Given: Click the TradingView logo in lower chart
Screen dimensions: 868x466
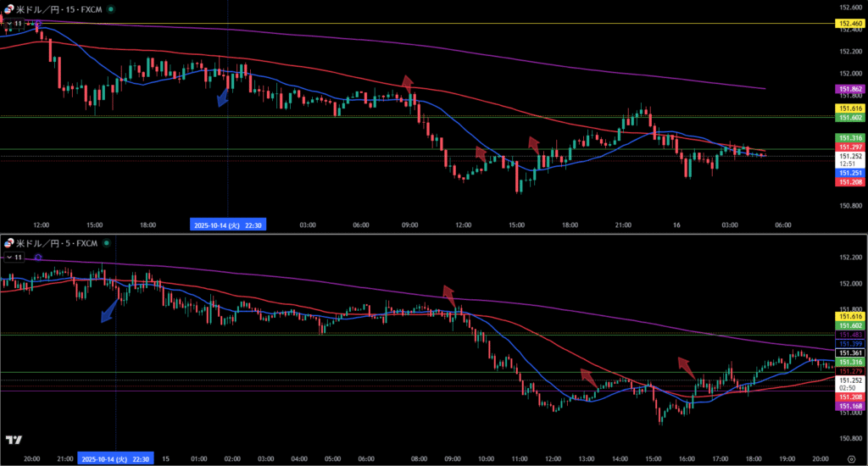Looking at the screenshot, I should point(13,440).
